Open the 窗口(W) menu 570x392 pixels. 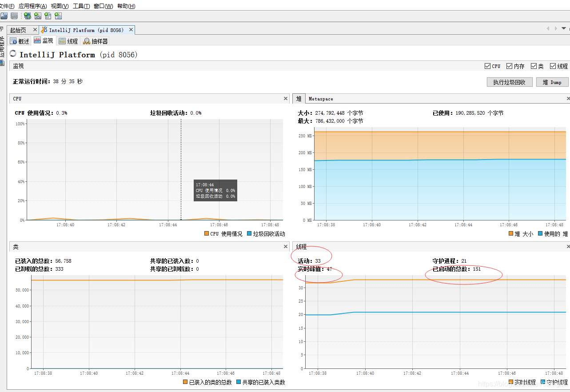coord(103,6)
